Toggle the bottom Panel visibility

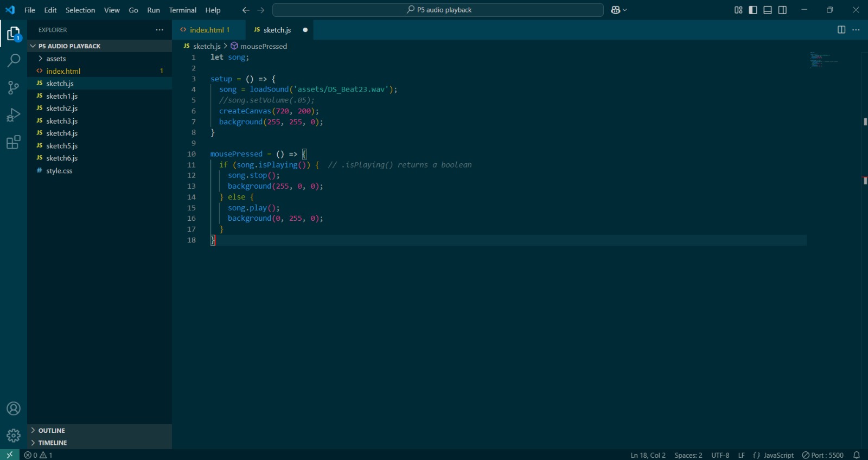(x=768, y=10)
